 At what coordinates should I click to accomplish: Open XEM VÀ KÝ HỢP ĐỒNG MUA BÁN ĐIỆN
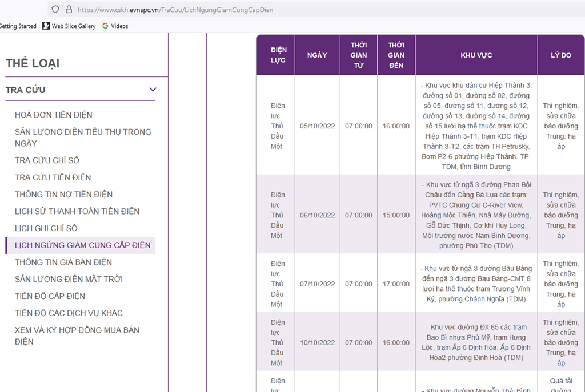pyautogui.click(x=77, y=336)
